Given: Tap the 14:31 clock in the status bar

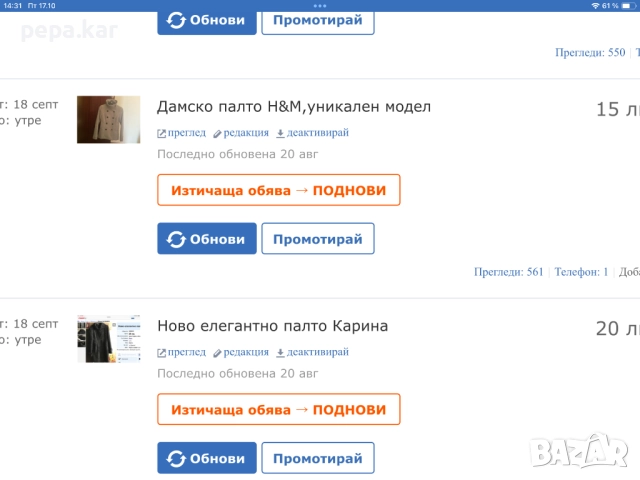Looking at the screenshot, I should pos(12,6).
